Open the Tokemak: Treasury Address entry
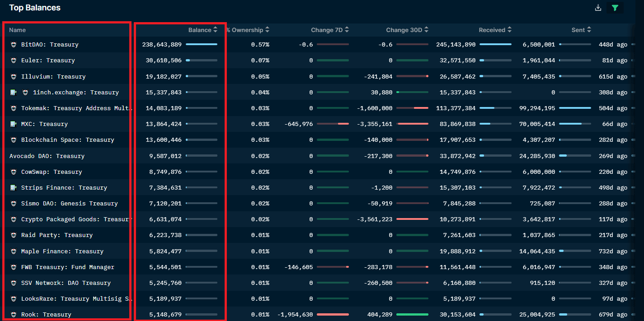644x321 pixels. pyautogui.click(x=77, y=108)
